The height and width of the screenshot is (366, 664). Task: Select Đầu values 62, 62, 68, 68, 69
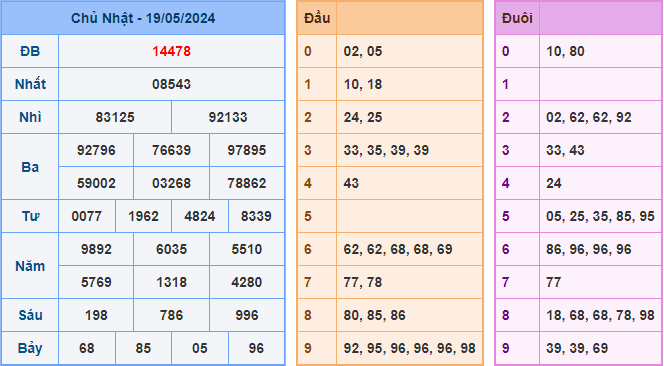tap(398, 250)
